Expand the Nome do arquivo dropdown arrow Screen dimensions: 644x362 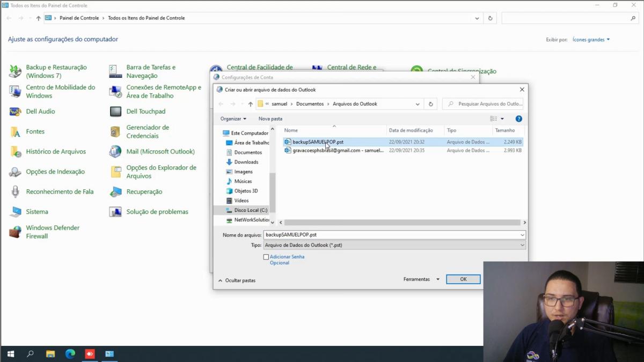[x=522, y=235]
